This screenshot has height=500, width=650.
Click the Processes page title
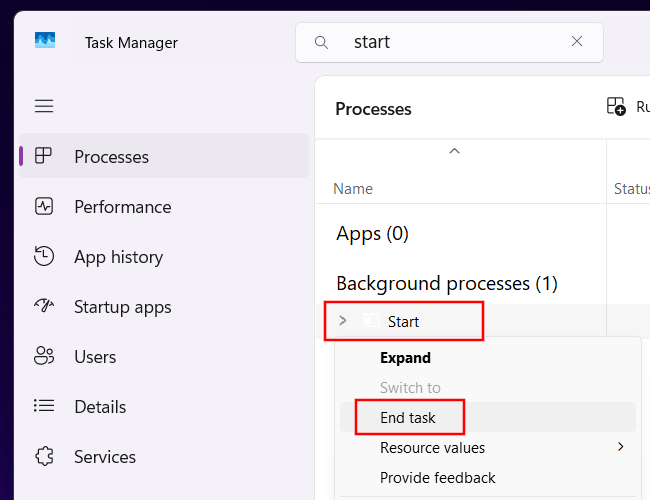373,109
